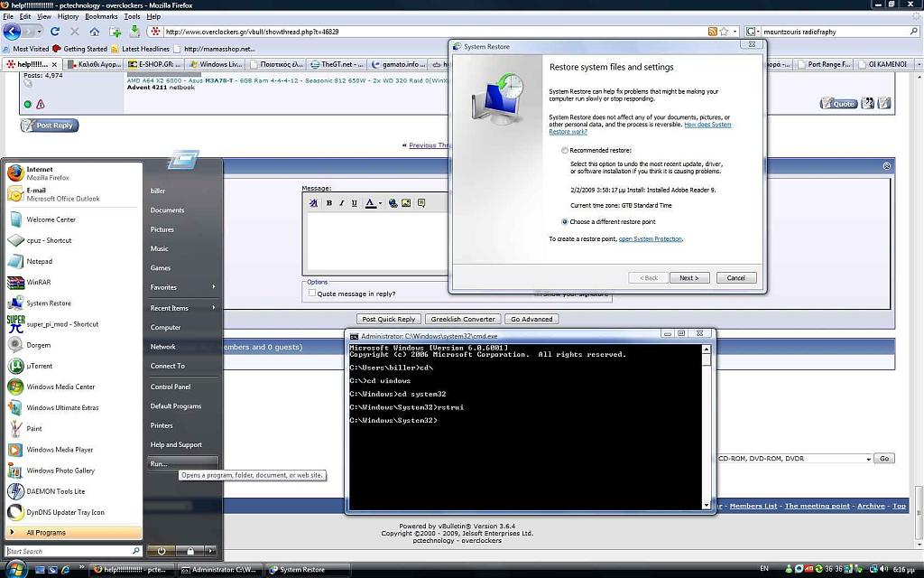Toggle italic in the message editor
924x578 pixels.
tap(341, 203)
